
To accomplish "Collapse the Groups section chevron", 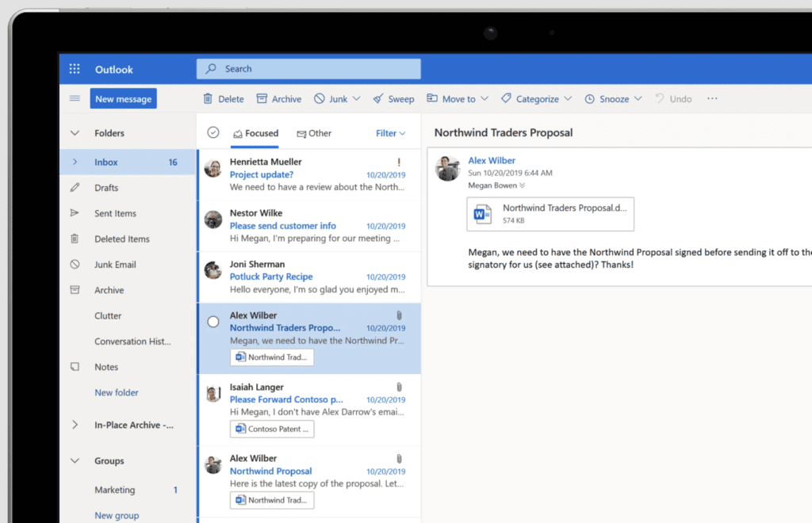I will [x=75, y=460].
